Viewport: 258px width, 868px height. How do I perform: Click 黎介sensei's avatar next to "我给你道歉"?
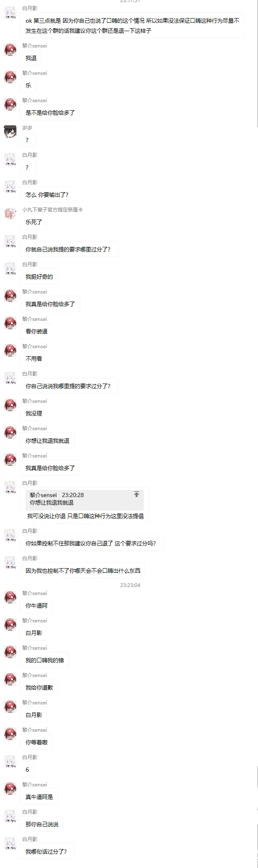pos(10,679)
